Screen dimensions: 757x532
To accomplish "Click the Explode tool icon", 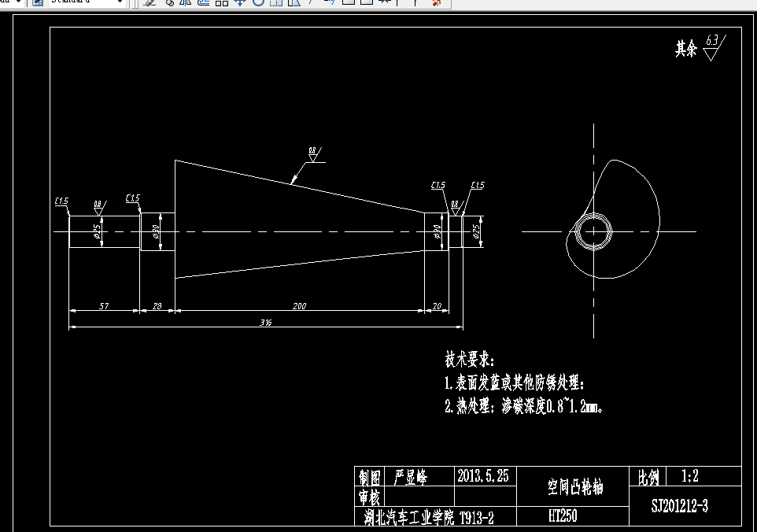I will [x=437, y=2].
